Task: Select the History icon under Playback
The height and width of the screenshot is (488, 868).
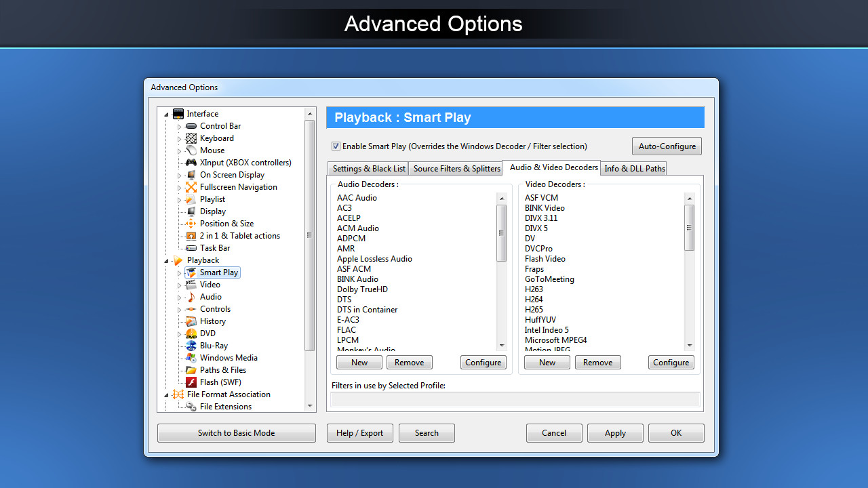Action: (x=191, y=321)
